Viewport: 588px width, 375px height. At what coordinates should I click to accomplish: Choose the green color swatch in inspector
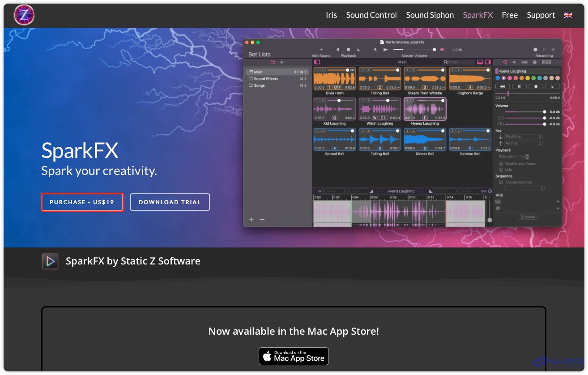533,78
